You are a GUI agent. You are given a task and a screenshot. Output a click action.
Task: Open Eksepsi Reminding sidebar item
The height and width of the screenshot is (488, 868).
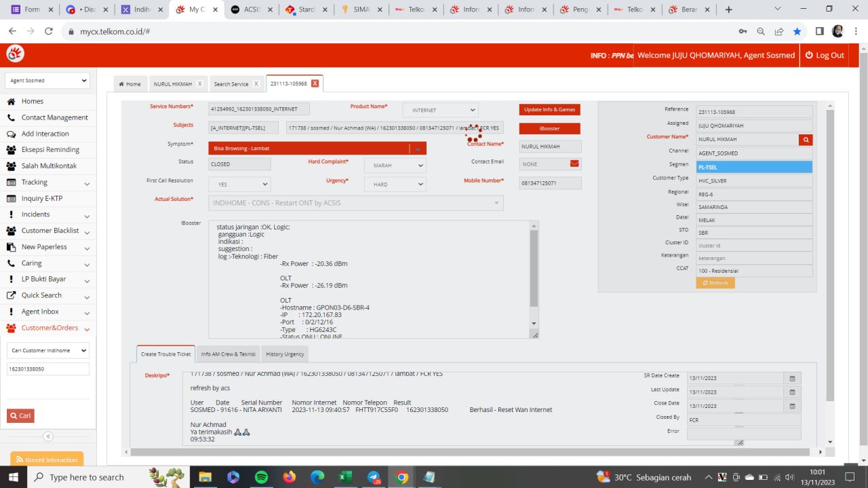click(x=50, y=149)
